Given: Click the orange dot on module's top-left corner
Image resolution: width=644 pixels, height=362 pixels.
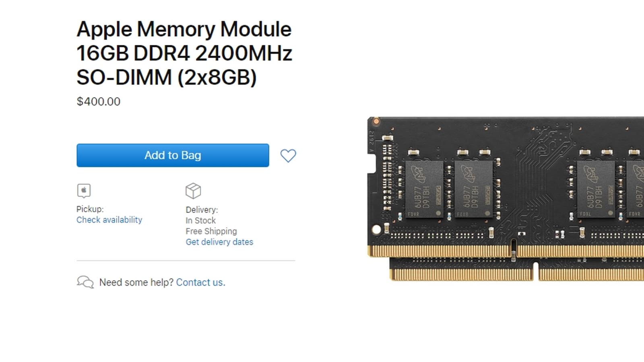Looking at the screenshot, I should (376, 121).
